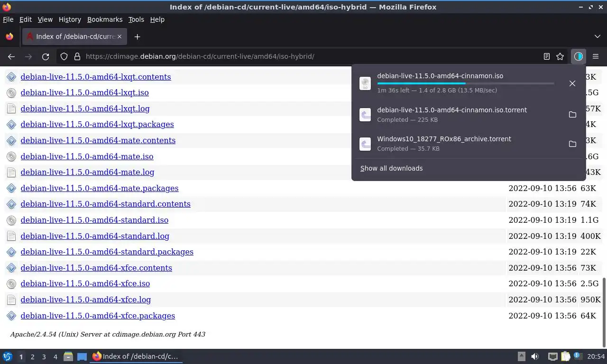The height and width of the screenshot is (364, 607).
Task: Click the Windows10_18277 torrent file icon
Action: point(365,144)
